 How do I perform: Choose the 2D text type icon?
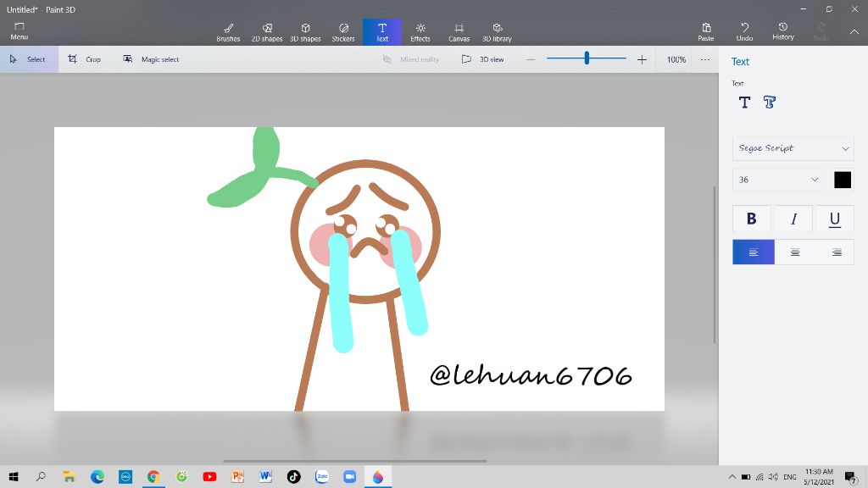[744, 102]
